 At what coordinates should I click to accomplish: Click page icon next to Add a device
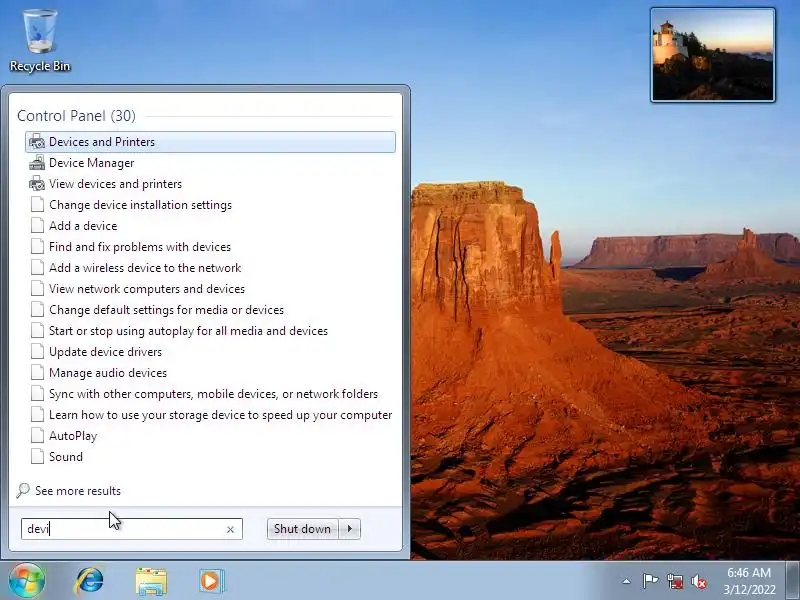click(37, 226)
